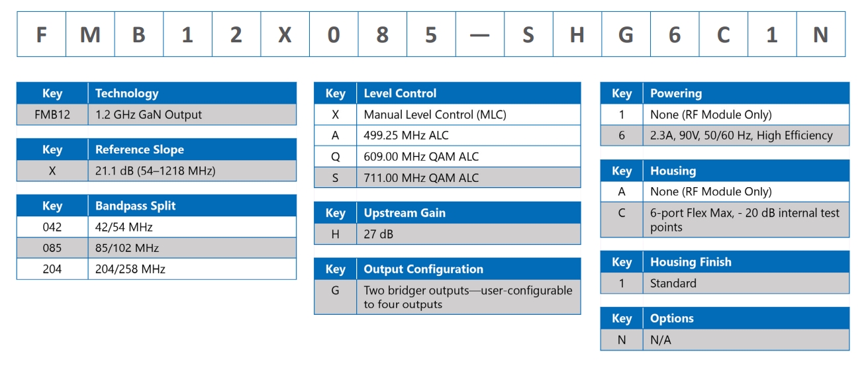Click the '42/54 MHz' cell
The image size is (868, 381).
tap(192, 227)
